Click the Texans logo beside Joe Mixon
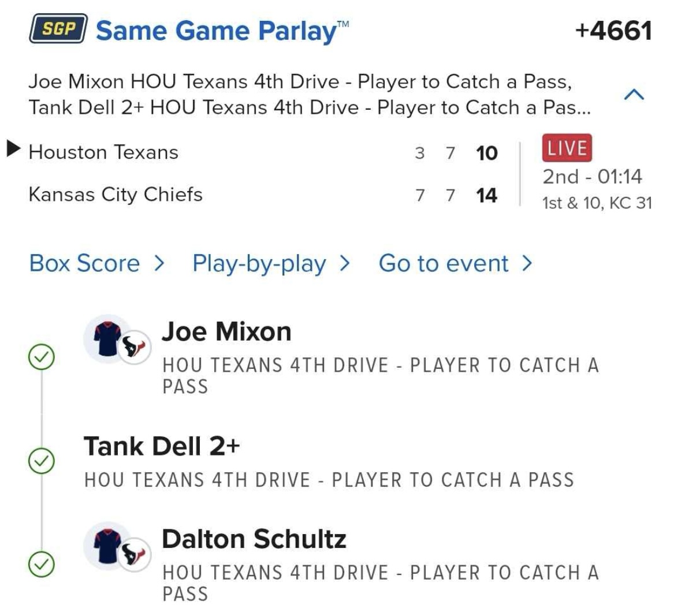The height and width of the screenshot is (616, 681). (135, 348)
